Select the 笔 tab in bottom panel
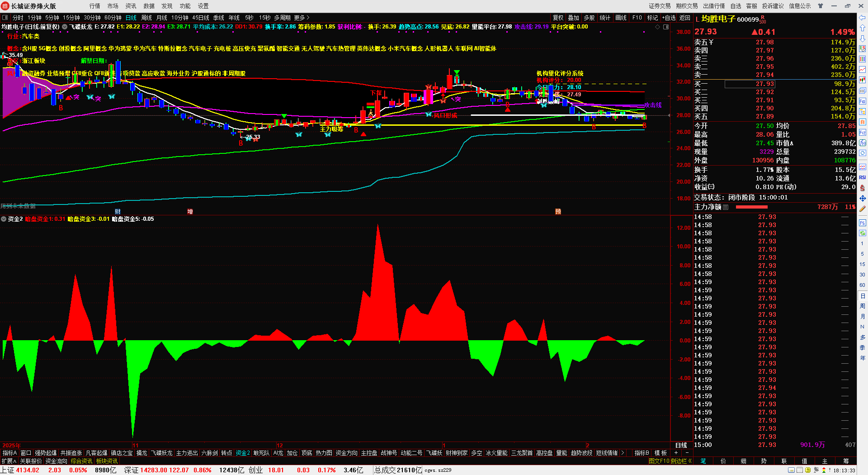This screenshot has height=475, width=868. pos(703,461)
